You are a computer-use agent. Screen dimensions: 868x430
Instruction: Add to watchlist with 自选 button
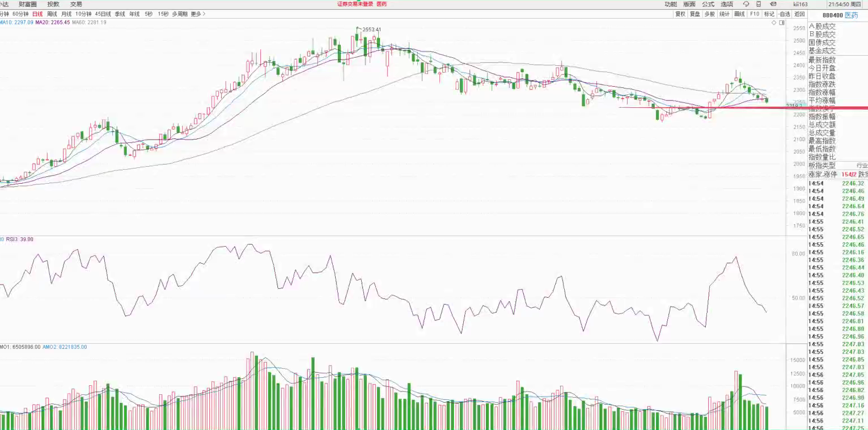784,14
